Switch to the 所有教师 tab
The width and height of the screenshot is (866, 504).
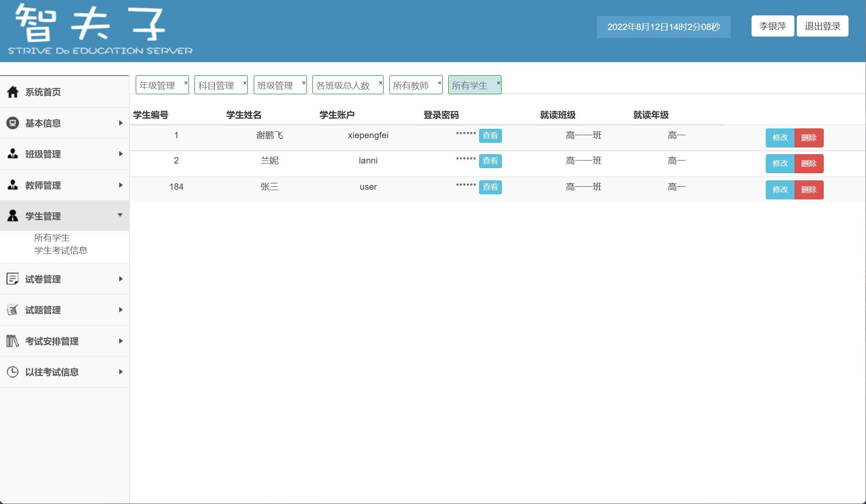click(411, 84)
